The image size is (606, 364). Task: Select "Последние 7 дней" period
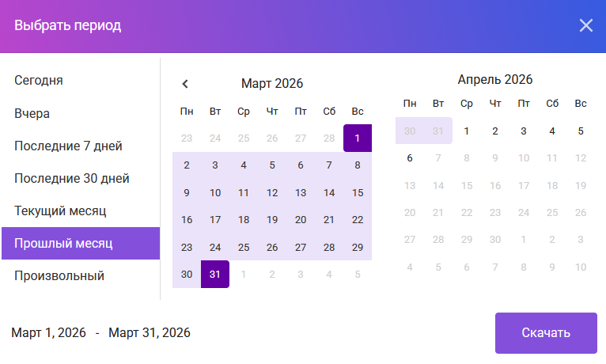pyautogui.click(x=68, y=146)
